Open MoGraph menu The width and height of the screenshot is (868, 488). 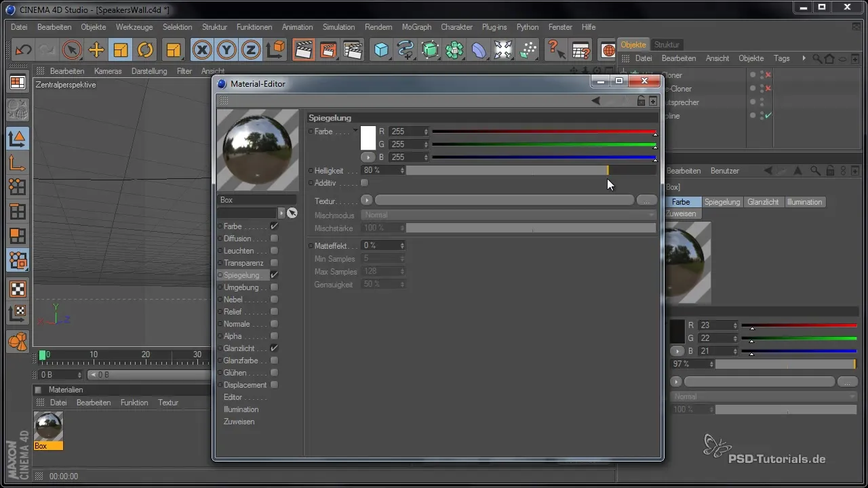[x=416, y=27]
